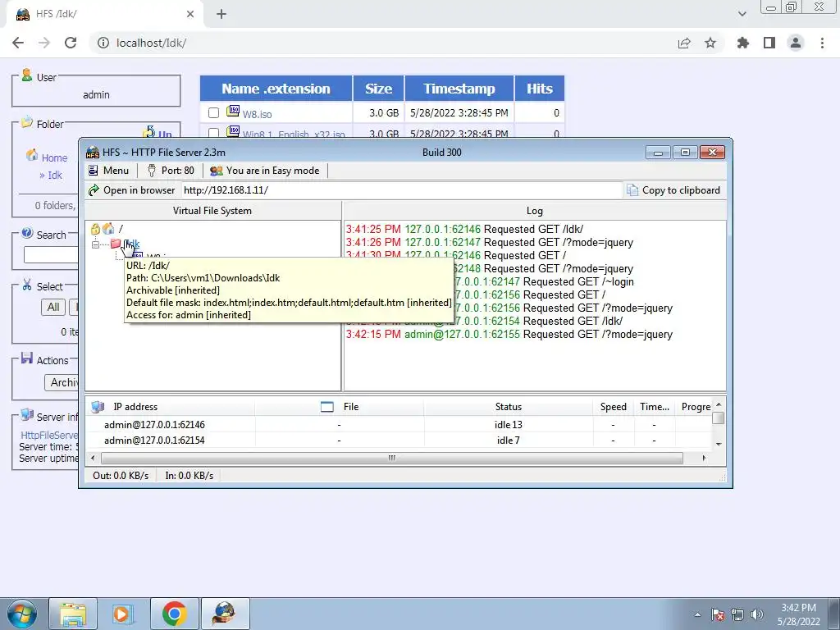Open the Chrome extensions puzzle icon

tap(742, 43)
